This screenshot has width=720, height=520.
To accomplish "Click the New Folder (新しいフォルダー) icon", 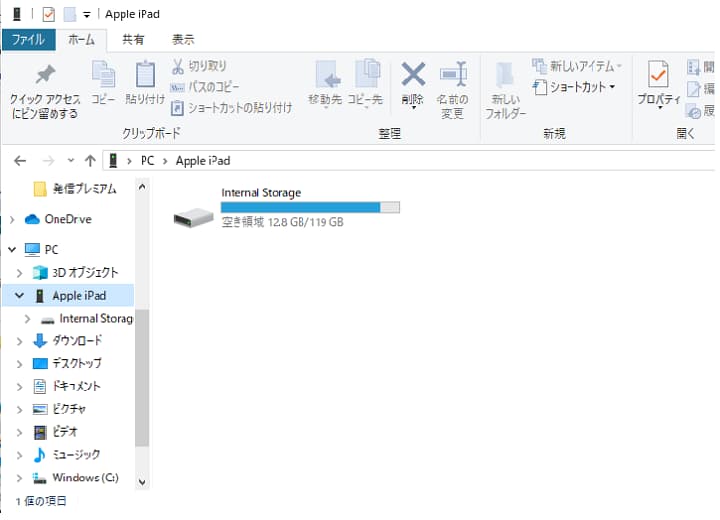I will pyautogui.click(x=505, y=74).
